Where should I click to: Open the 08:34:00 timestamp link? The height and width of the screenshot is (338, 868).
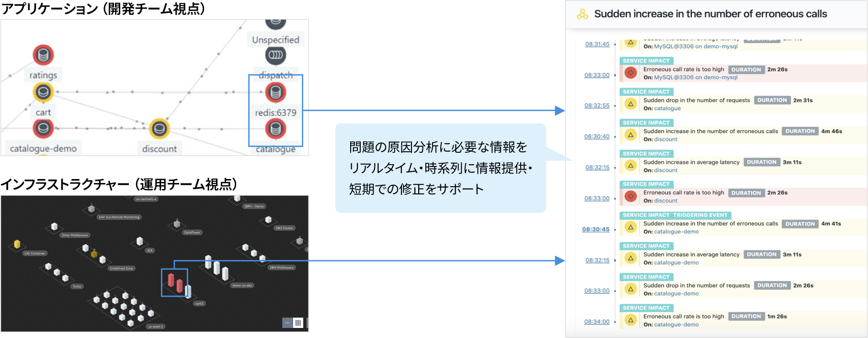(x=597, y=322)
